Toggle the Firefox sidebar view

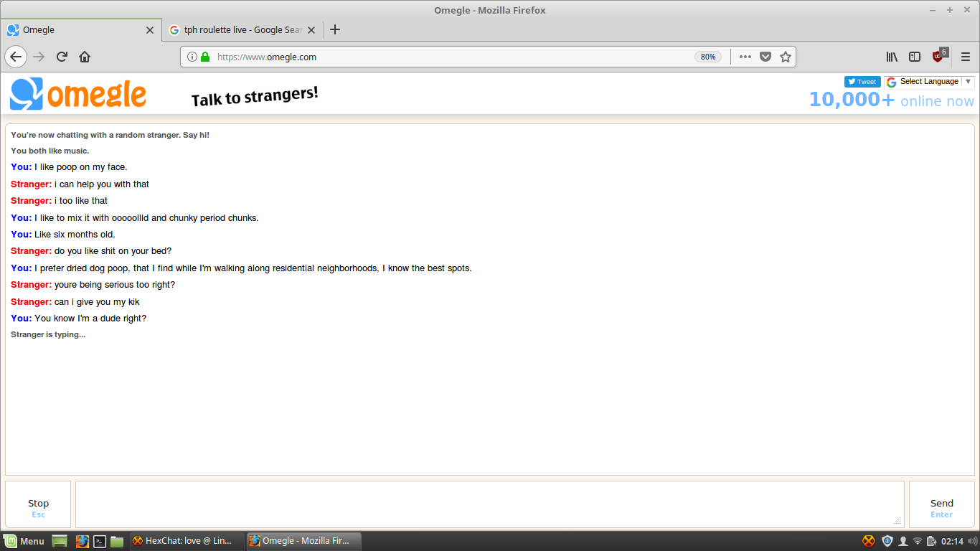(915, 57)
